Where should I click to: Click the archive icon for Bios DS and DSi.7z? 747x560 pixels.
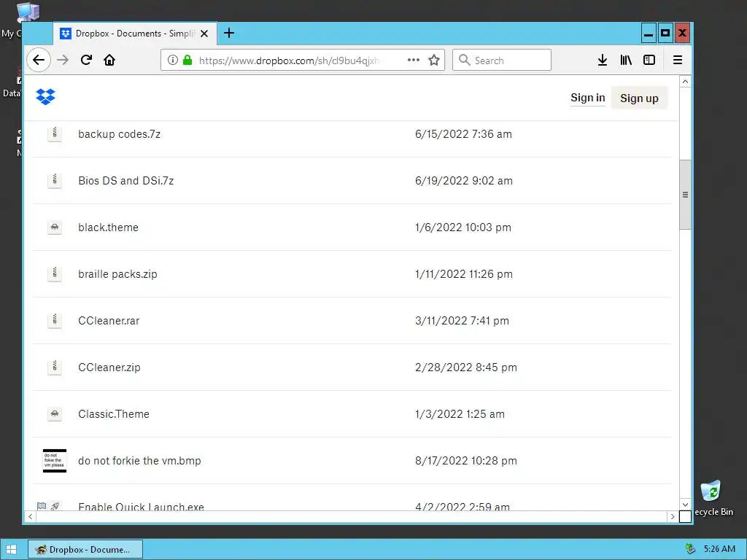click(54, 181)
